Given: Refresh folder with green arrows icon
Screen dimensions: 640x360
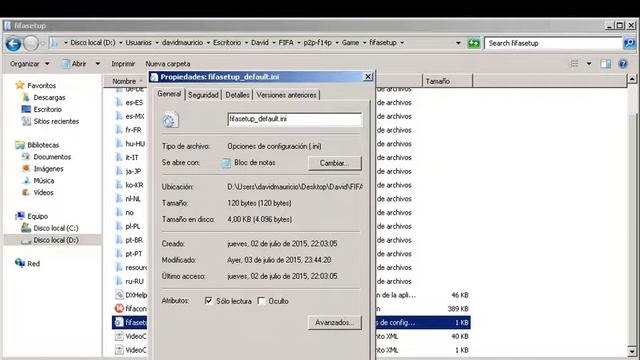Looking at the screenshot, I should tap(473, 43).
